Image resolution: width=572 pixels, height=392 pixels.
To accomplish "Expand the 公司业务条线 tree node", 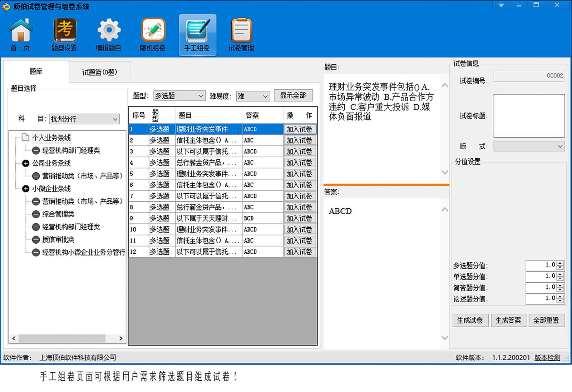I will pos(26,163).
